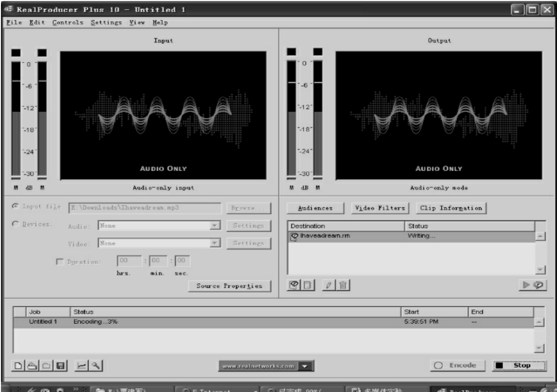Click the magnifier log viewer icon
557x392 pixels.
tap(94, 365)
